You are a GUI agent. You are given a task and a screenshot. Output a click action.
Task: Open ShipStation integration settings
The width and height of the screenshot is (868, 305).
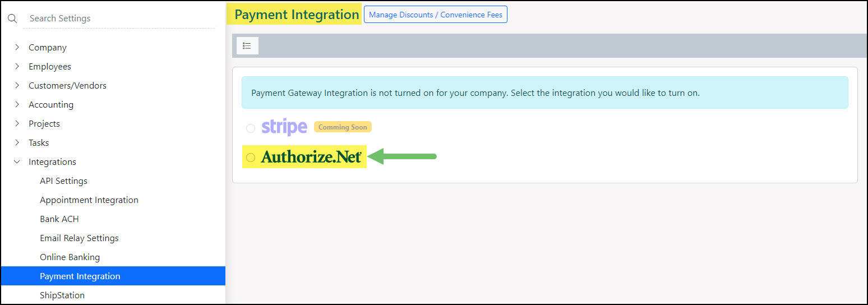[62, 295]
